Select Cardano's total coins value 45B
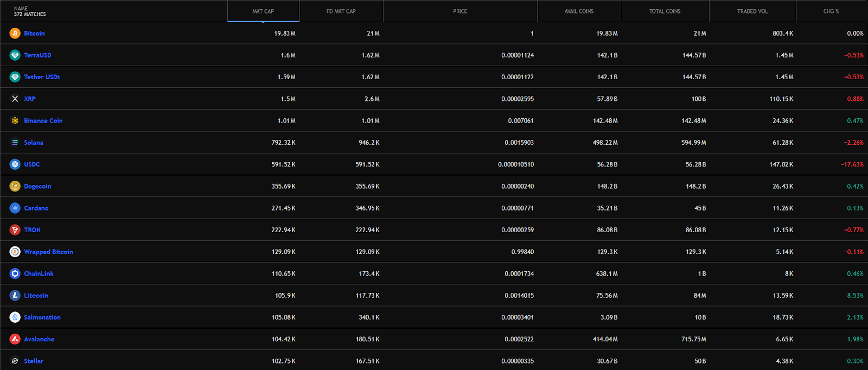This screenshot has height=370, width=868. click(x=700, y=208)
